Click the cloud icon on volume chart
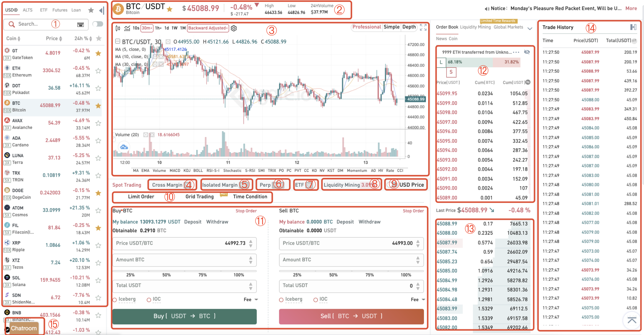The image size is (644, 335). click(124, 147)
